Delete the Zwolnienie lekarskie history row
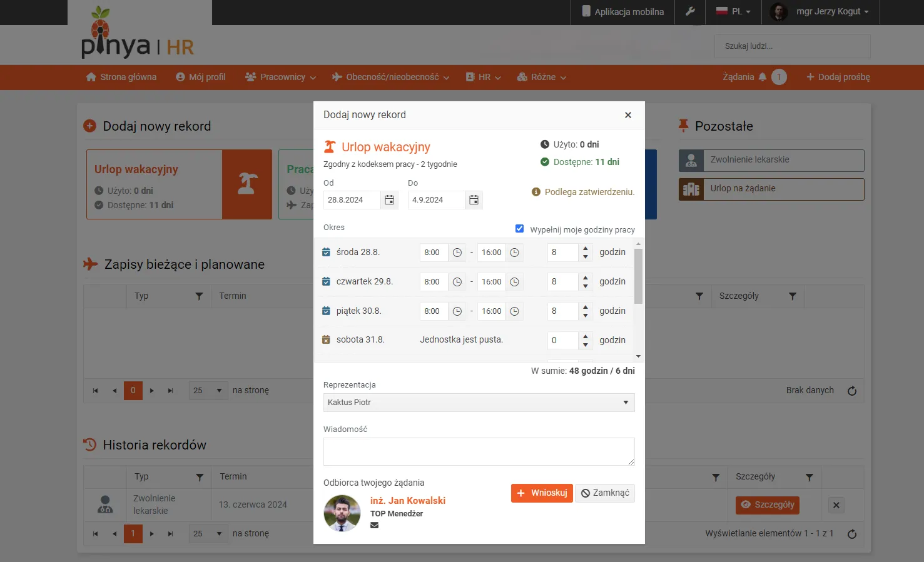924x562 pixels. [x=836, y=505]
